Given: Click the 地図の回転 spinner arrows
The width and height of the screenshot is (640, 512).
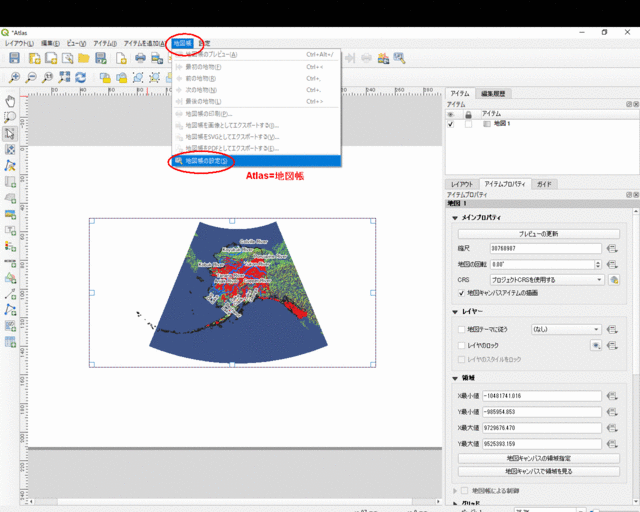Looking at the screenshot, I should [x=598, y=265].
